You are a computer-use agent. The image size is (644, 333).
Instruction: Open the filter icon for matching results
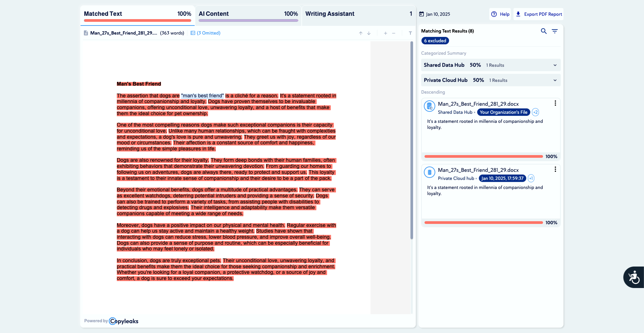coord(555,31)
